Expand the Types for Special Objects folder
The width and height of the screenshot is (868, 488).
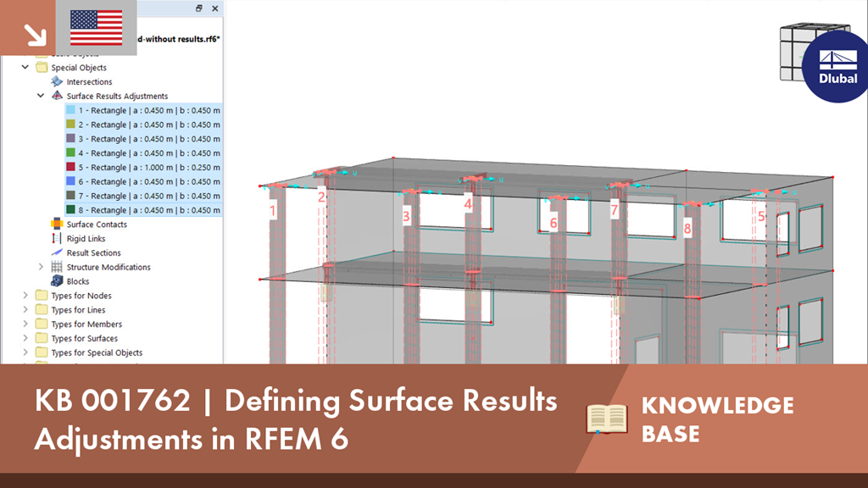point(25,352)
